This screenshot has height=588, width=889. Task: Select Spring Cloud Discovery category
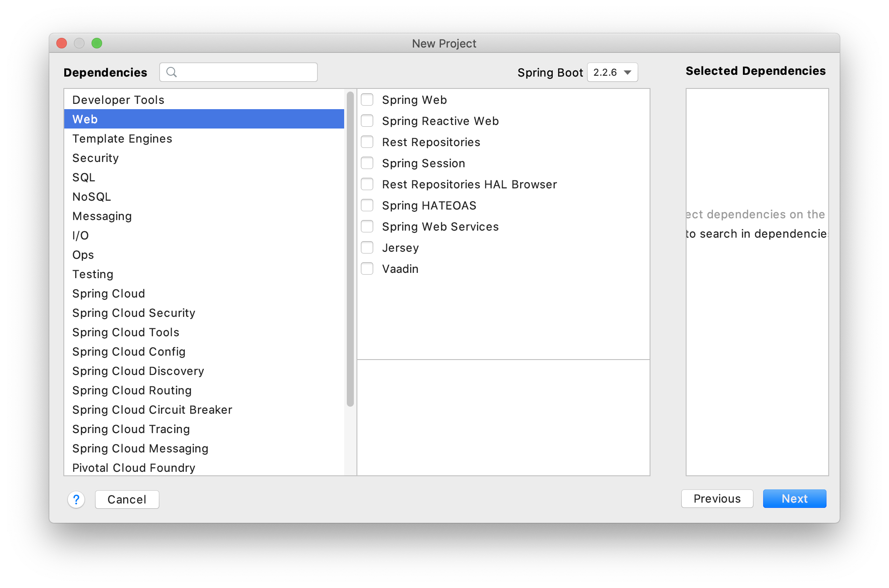pos(204,371)
